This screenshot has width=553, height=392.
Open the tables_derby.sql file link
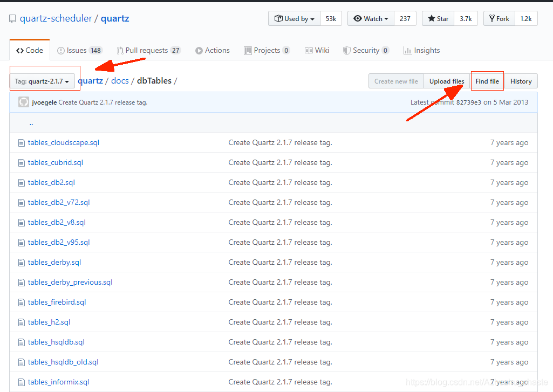(x=54, y=262)
